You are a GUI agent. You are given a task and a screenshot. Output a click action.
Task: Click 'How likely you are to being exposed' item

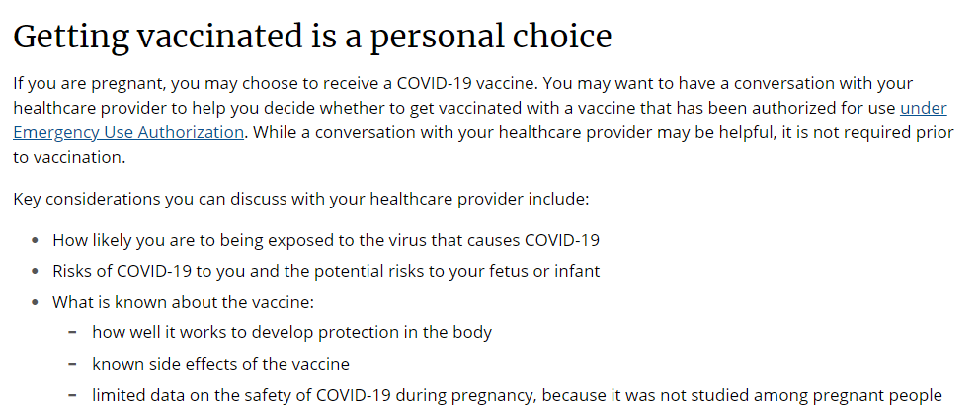pos(326,240)
